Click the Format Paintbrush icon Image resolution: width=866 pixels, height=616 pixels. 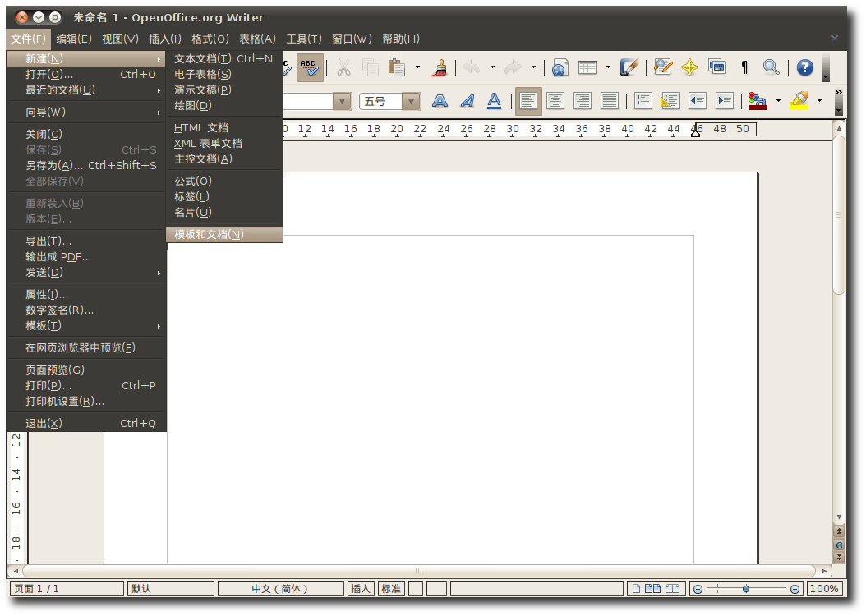(440, 67)
